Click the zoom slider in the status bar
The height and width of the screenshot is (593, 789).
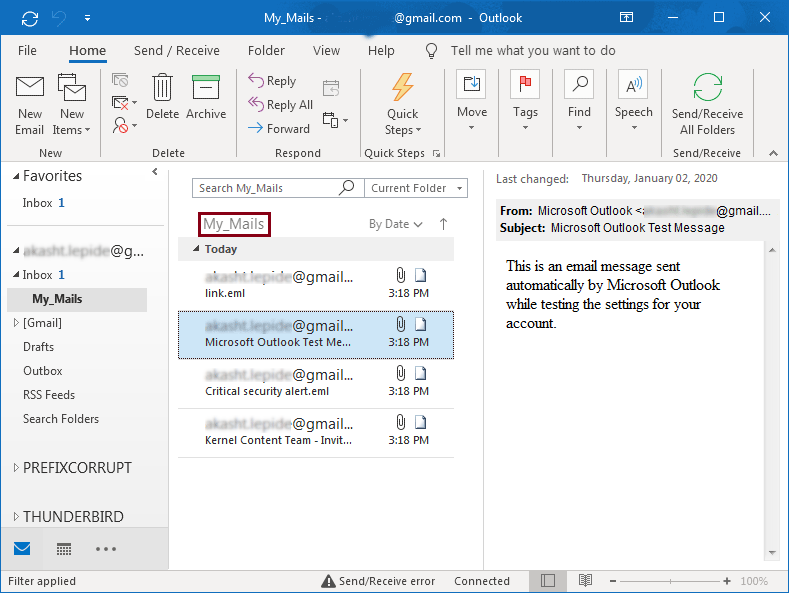point(670,581)
